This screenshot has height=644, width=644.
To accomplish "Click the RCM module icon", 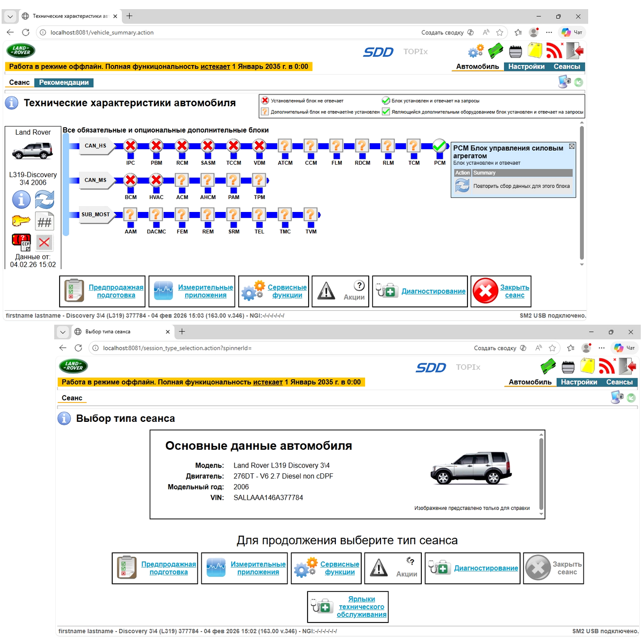I will (182, 145).
